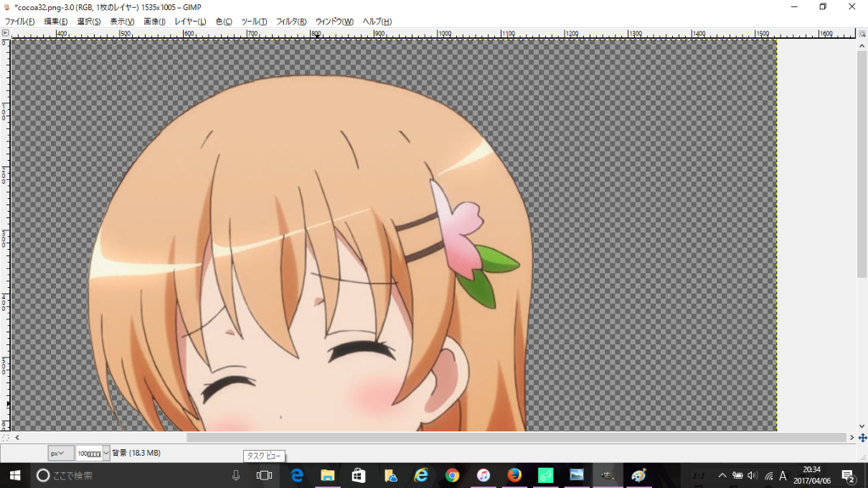This screenshot has width=868, height=488.
Task: Click the horizontal scrollbar thumb
Action: coord(516,438)
